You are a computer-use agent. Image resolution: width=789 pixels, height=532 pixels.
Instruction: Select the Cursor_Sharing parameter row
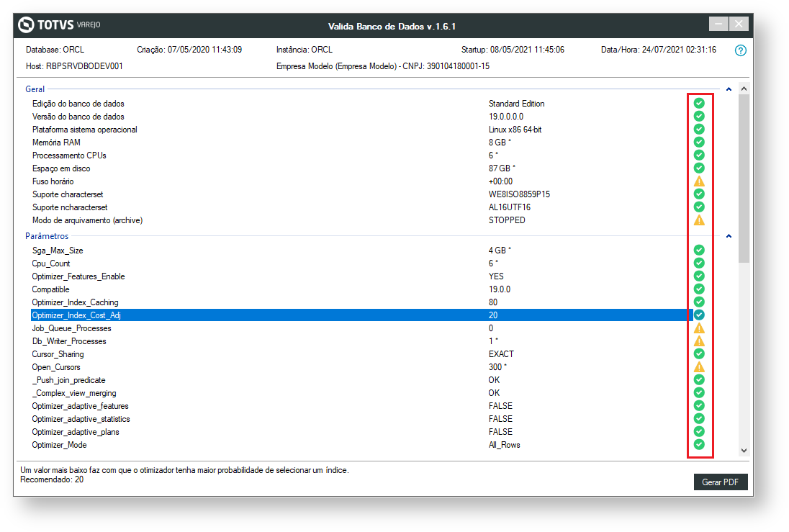pyautogui.click(x=362, y=354)
